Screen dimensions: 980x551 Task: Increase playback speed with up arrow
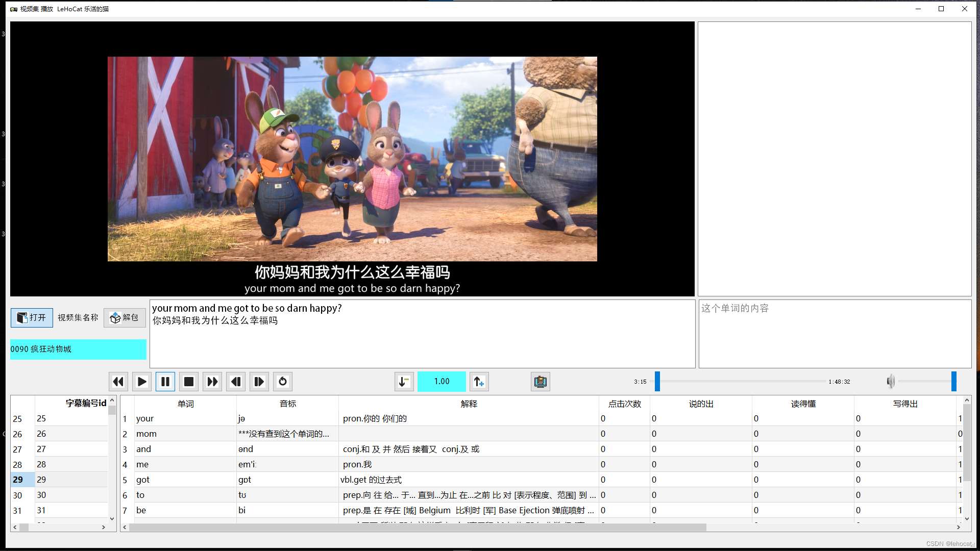pos(479,382)
